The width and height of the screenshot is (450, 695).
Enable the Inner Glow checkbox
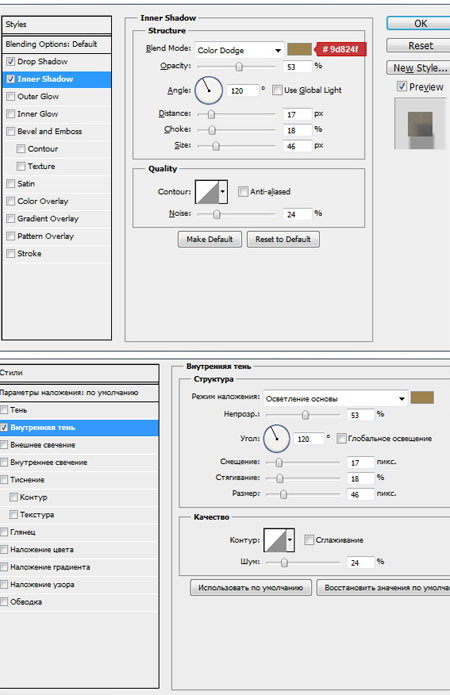11,114
